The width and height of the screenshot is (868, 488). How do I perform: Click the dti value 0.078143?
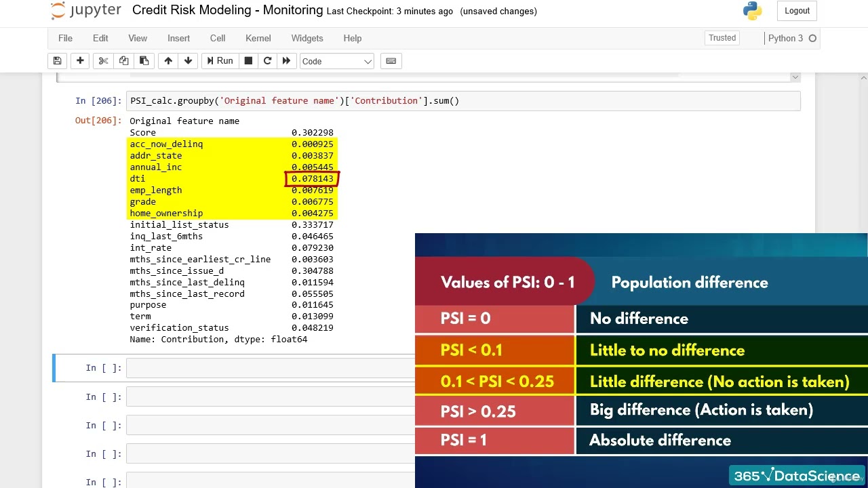(x=313, y=179)
